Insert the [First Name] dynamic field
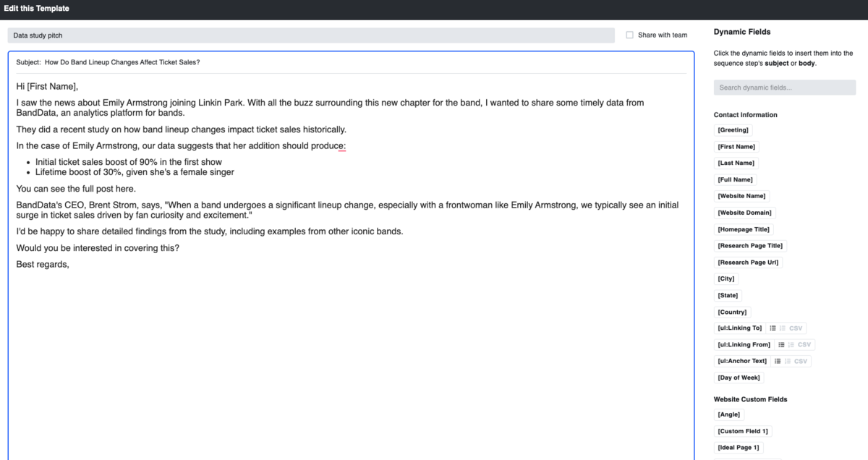The width and height of the screenshot is (868, 460). (x=736, y=147)
